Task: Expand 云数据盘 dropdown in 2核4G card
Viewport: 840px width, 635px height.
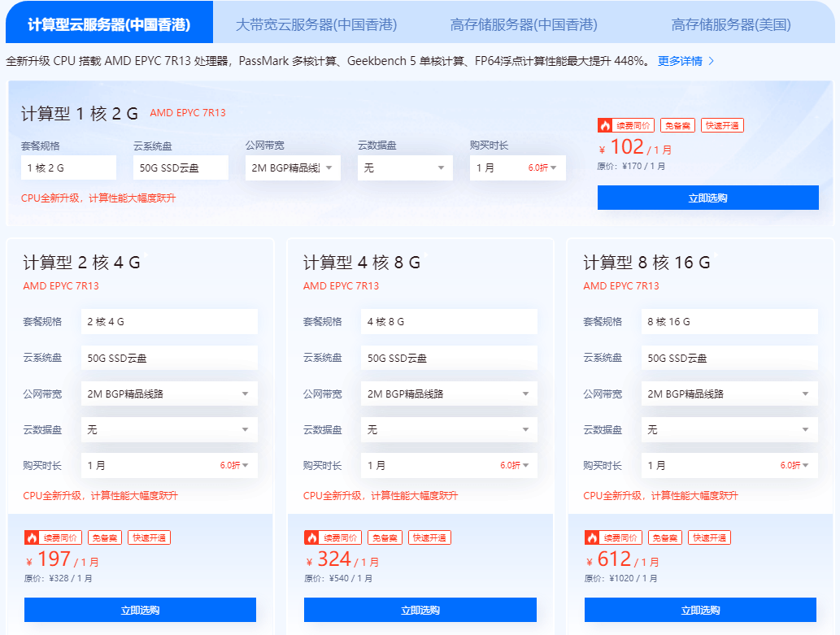Action: [x=169, y=430]
